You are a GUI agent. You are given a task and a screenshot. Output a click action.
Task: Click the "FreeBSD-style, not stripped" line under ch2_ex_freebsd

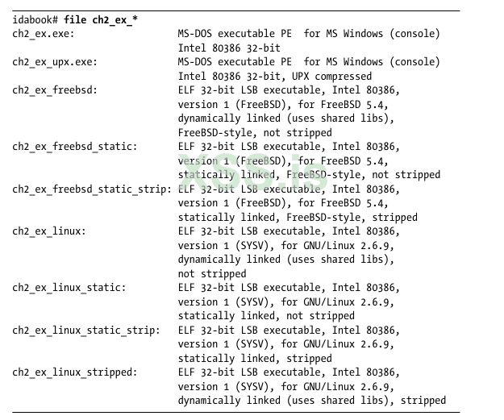point(254,132)
